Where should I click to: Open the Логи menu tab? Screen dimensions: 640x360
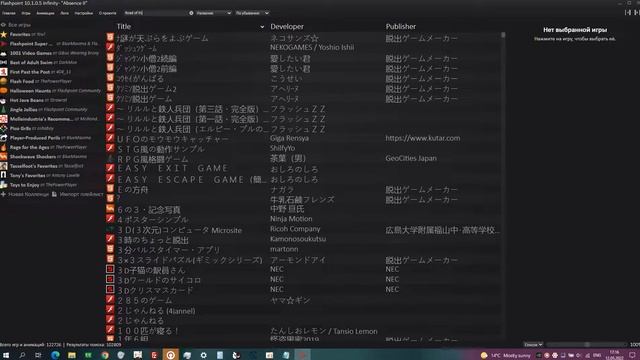(x=64, y=13)
